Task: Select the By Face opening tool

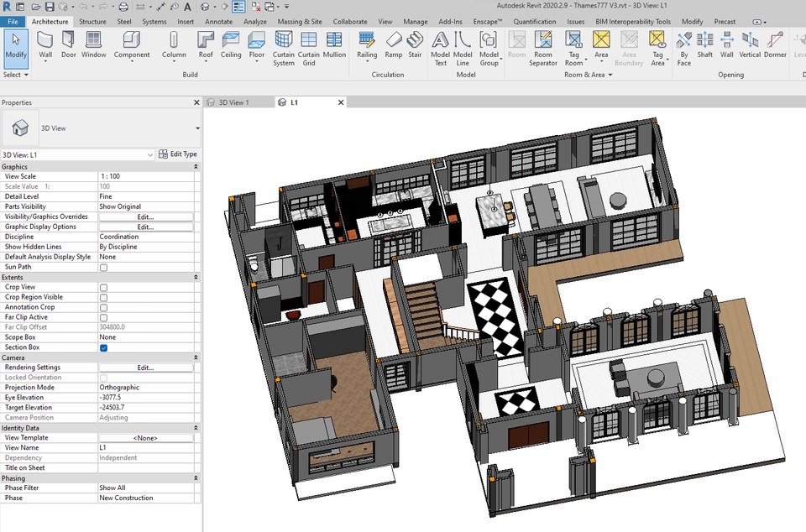Action: pos(683,49)
